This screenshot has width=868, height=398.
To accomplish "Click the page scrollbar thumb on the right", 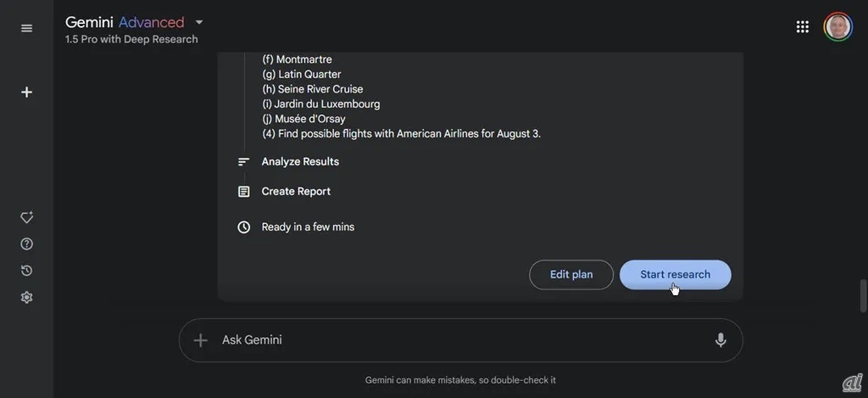I will pos(863,295).
